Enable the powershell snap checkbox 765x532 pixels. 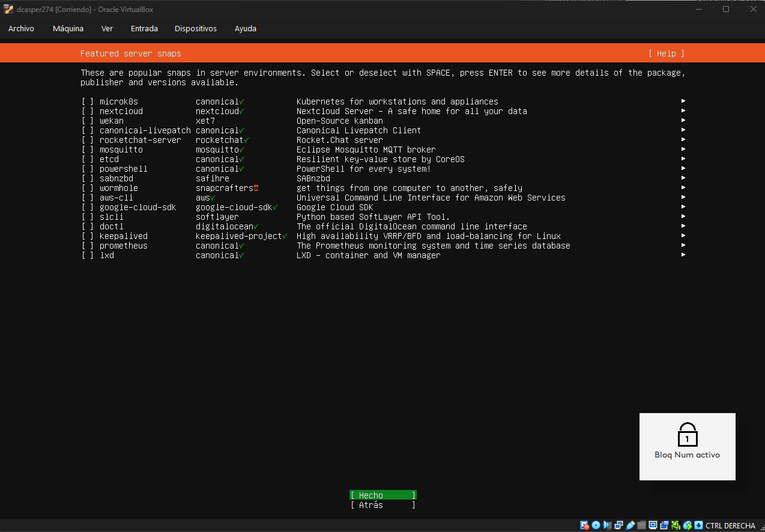pyautogui.click(x=88, y=169)
